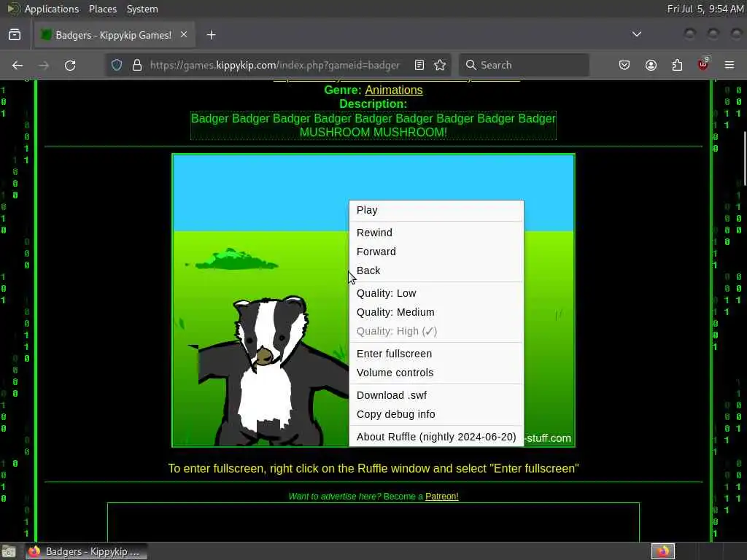
Task: Set Quality: Medium in context menu
Action: pos(436,312)
